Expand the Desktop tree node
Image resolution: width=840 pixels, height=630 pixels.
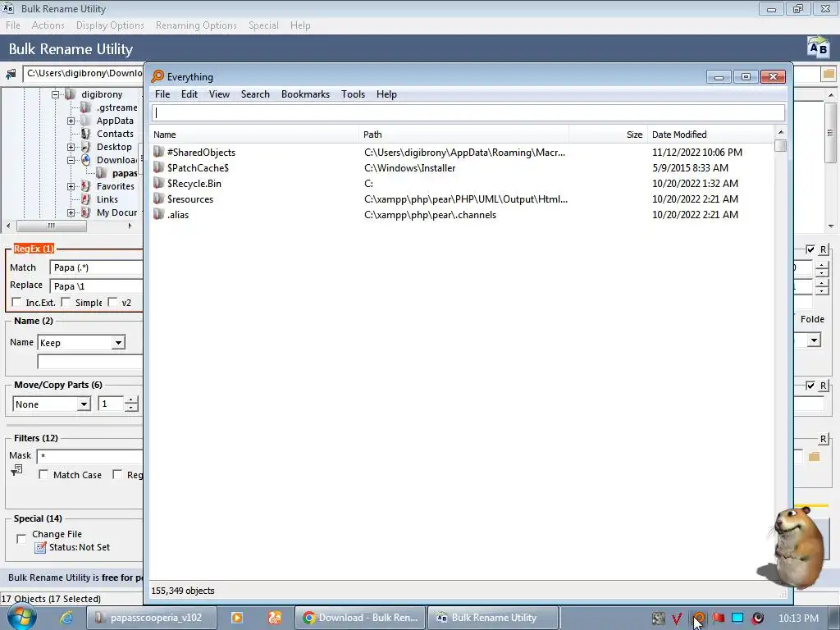click(71, 147)
